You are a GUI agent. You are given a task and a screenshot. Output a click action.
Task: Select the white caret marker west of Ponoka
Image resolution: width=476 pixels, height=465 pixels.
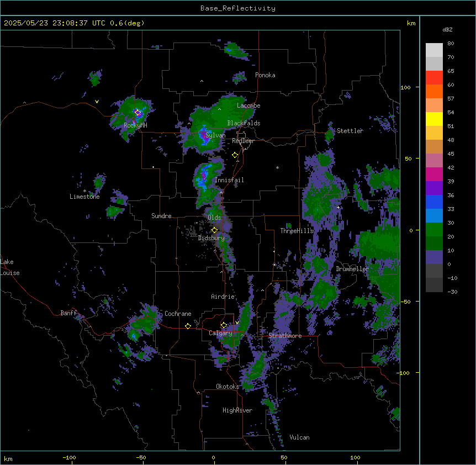(x=202, y=81)
